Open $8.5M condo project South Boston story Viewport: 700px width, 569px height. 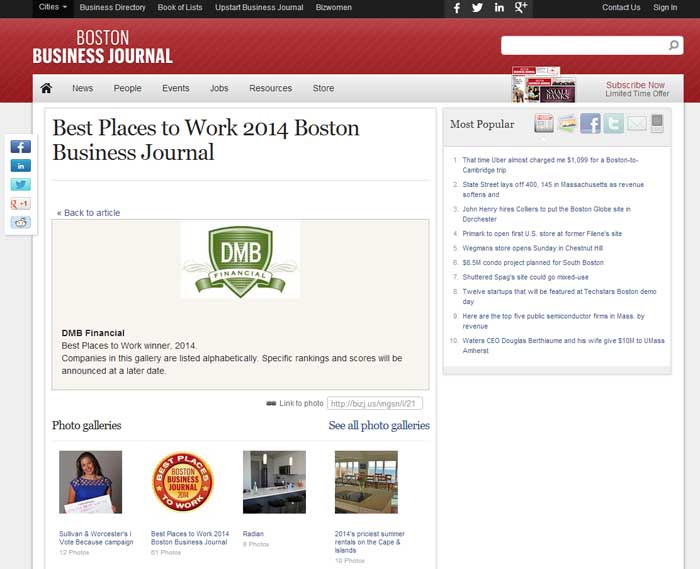coord(533,262)
